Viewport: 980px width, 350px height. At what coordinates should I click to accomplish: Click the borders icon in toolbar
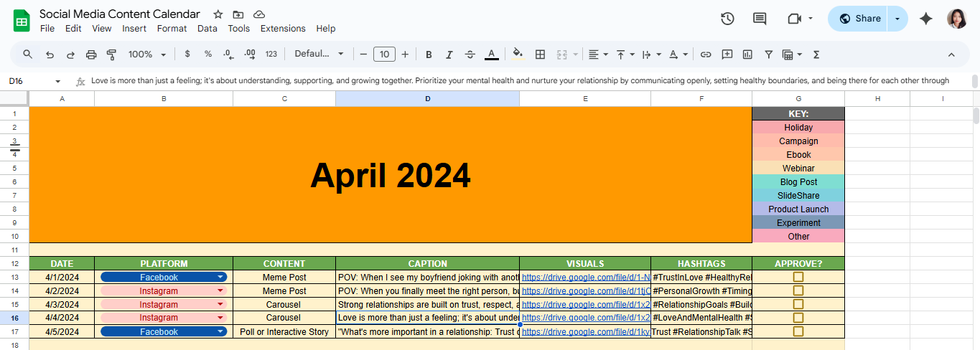point(541,55)
